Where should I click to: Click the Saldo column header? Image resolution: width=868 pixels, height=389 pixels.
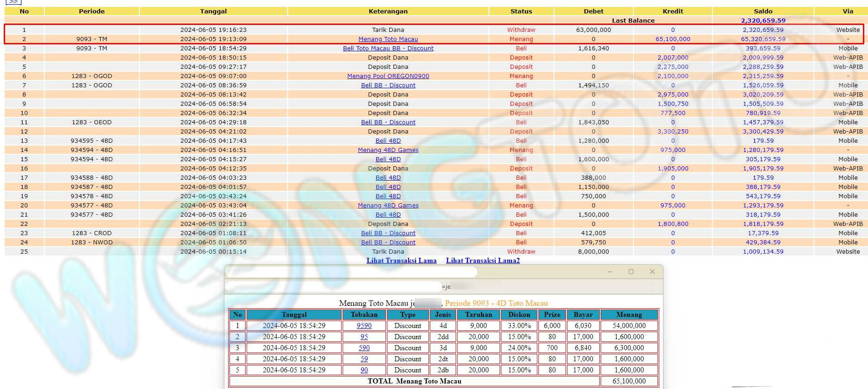[x=763, y=11]
